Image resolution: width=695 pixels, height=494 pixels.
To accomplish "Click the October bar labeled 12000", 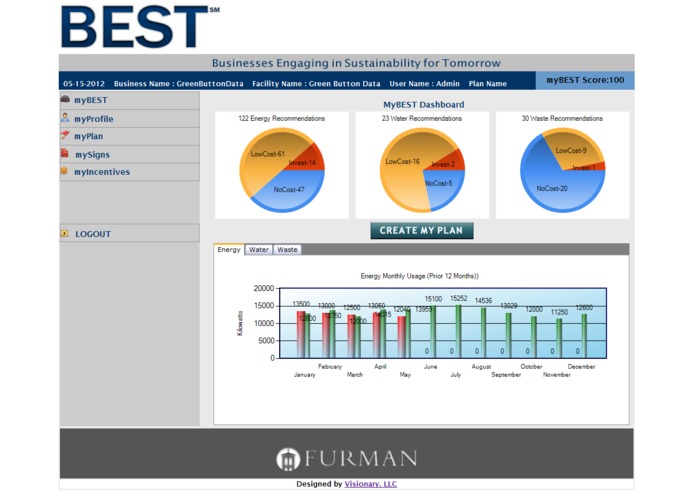I will (x=534, y=337).
